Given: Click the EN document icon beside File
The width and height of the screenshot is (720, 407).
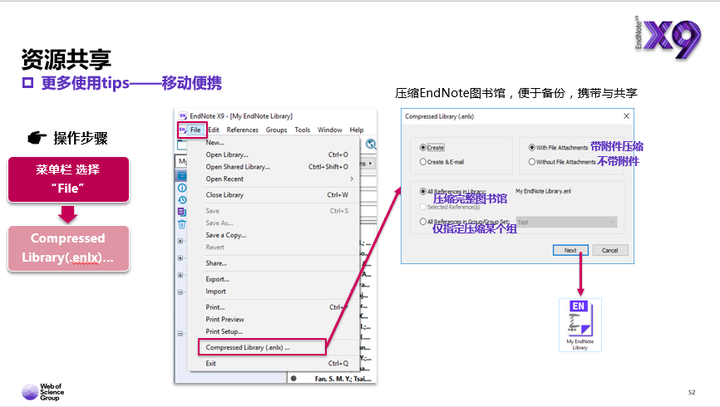Looking at the screenshot, I should coord(183,130).
